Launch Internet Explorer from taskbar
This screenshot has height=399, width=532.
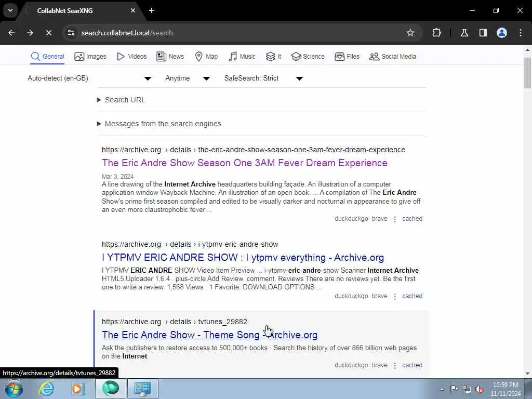pos(46,389)
